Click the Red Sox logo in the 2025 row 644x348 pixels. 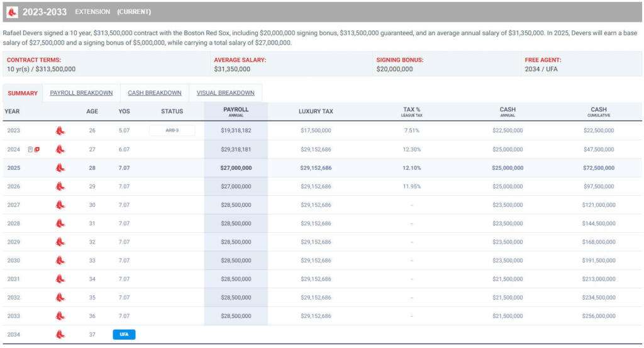(60, 168)
